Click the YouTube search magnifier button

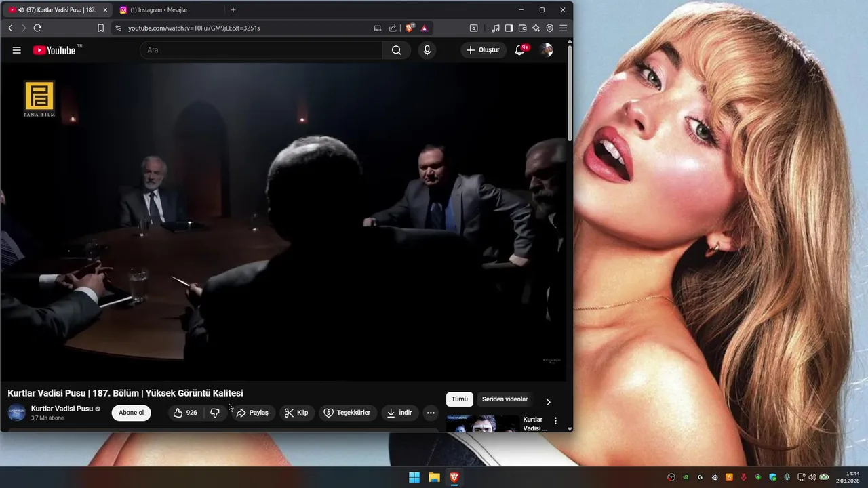(396, 50)
